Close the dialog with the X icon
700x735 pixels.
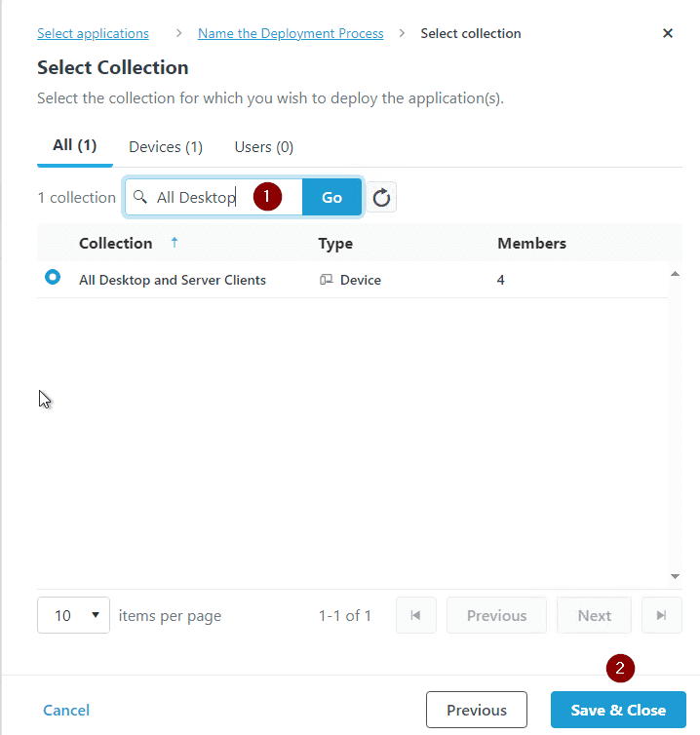668,33
